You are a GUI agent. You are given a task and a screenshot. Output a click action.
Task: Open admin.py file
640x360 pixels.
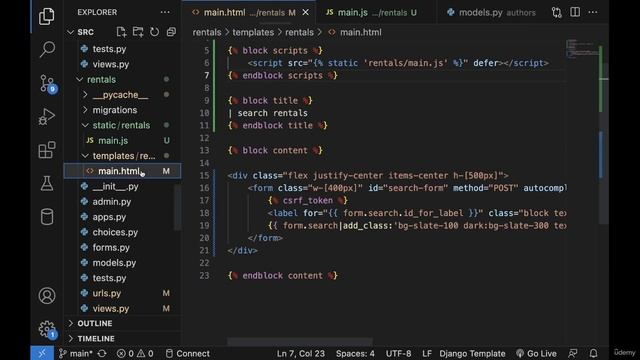(122, 202)
